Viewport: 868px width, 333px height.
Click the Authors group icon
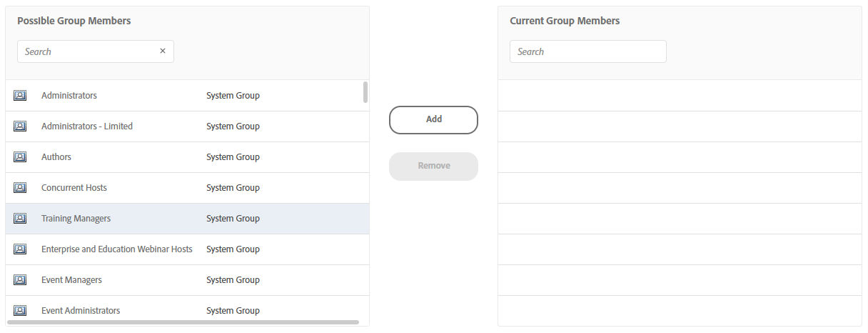(x=20, y=157)
